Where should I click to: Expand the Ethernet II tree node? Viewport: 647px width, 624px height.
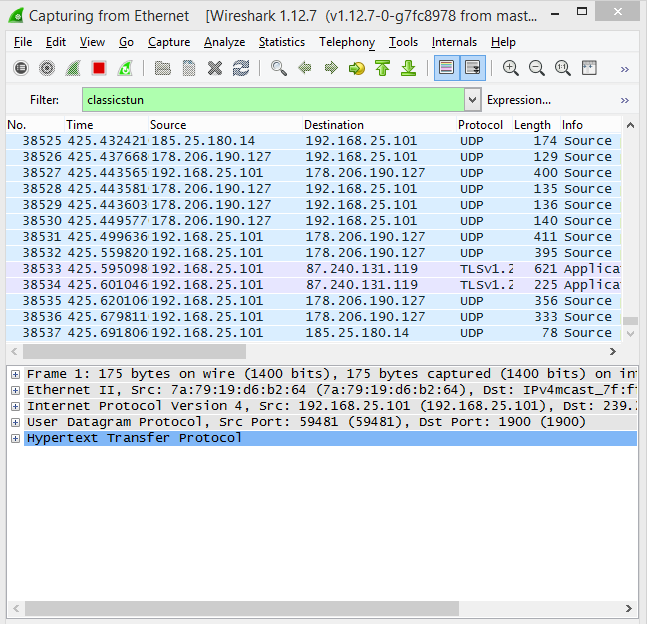click(x=15, y=390)
